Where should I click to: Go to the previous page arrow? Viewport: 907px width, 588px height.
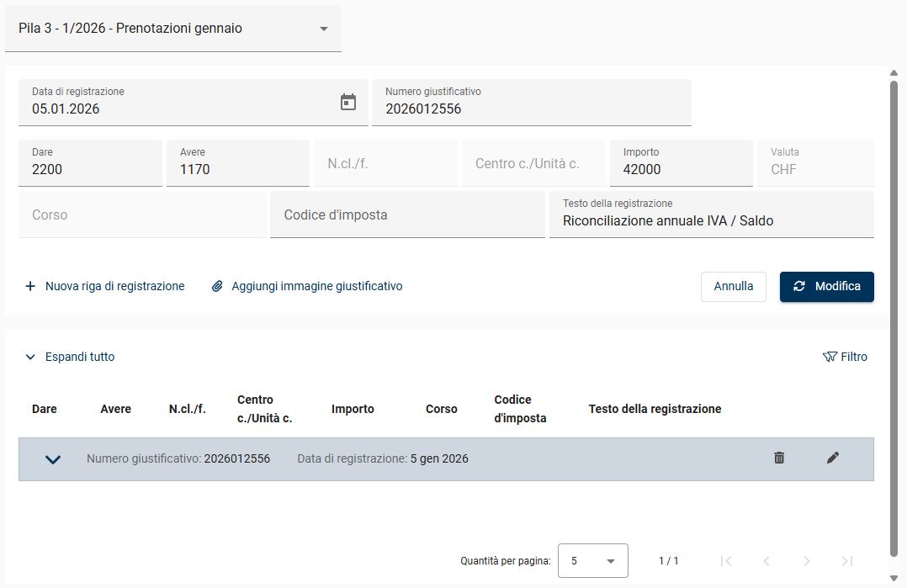tap(766, 561)
